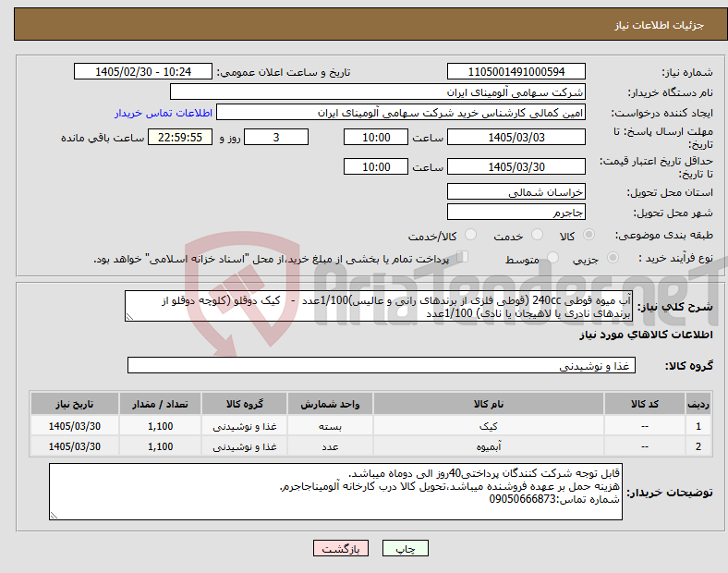This screenshot has width=728, height=573.
Task: Click the شرح کلی نیاز description text area
Action: pos(379,306)
